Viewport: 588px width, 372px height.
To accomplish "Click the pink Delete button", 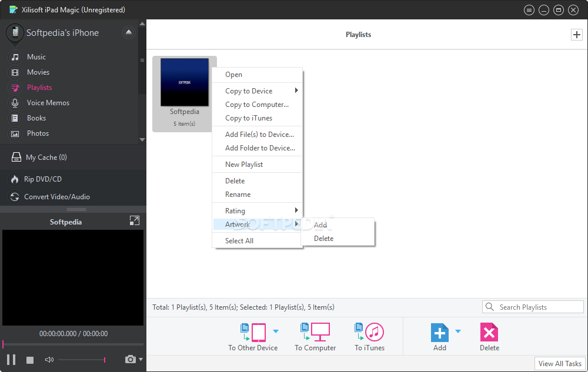I will (x=489, y=333).
